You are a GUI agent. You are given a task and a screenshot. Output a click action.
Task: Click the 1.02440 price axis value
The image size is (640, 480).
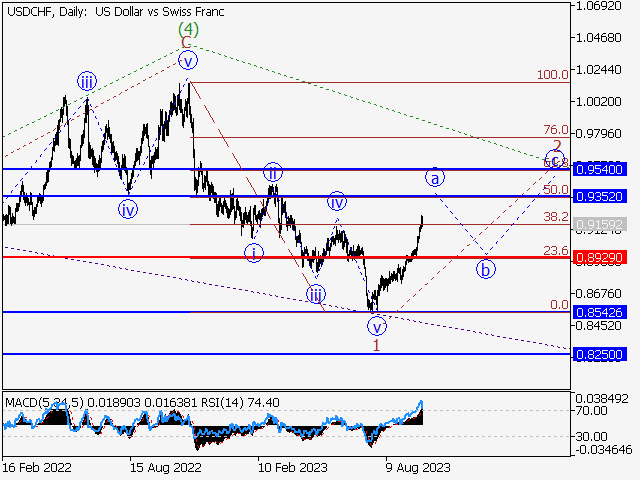599,69
